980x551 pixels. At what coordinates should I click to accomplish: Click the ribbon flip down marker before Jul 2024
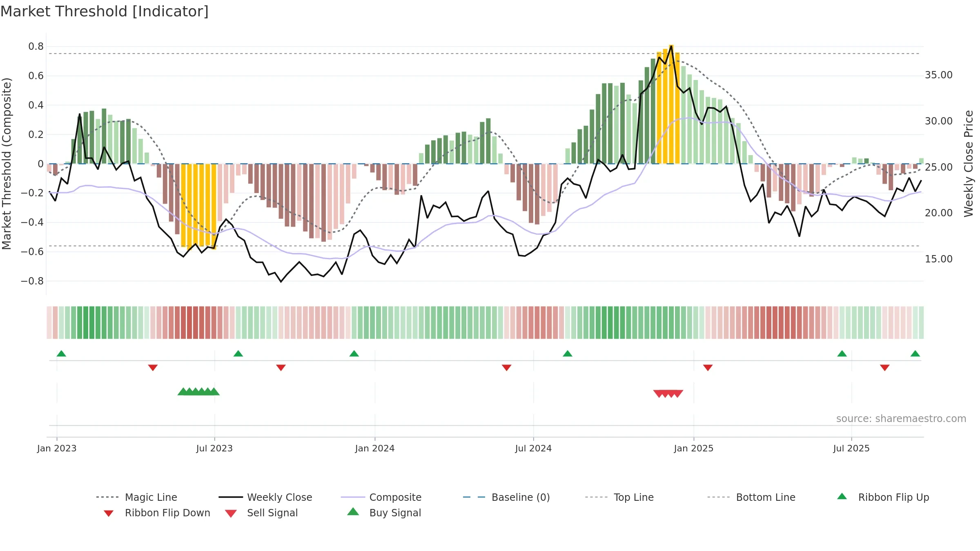506,368
